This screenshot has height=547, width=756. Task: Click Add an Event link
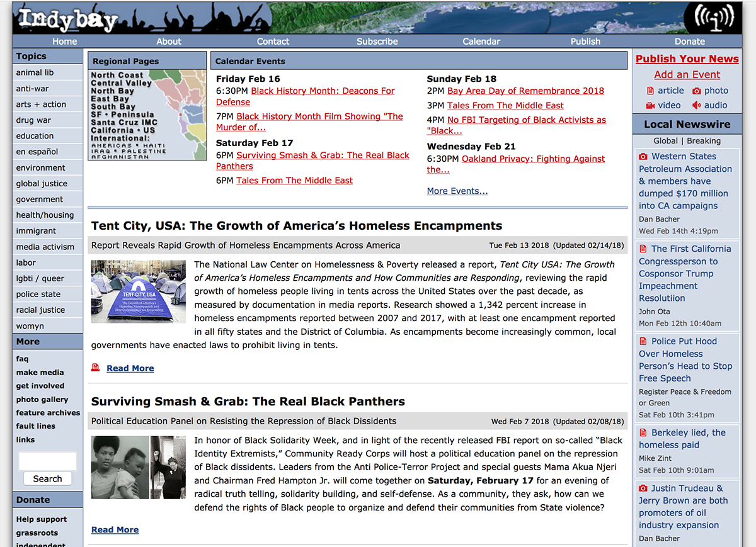click(x=687, y=74)
